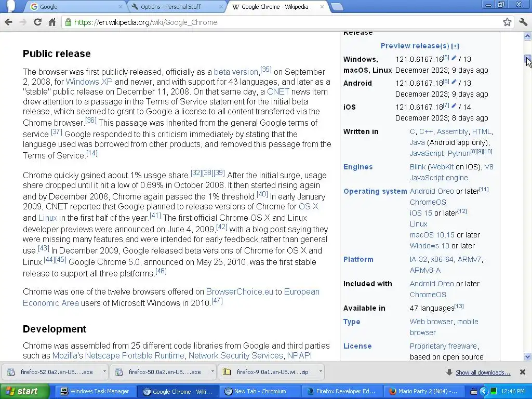
Task: Switch to Options - Personal Stuff tab
Action: click(177, 7)
